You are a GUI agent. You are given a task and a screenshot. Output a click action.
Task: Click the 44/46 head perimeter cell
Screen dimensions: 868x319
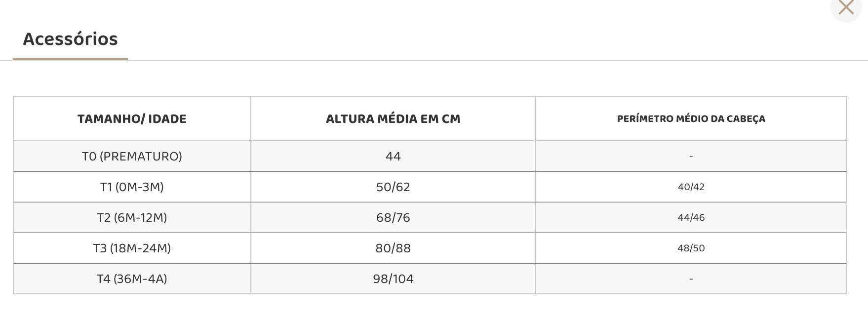tap(691, 218)
